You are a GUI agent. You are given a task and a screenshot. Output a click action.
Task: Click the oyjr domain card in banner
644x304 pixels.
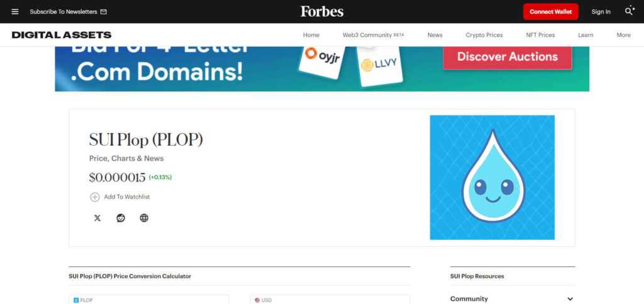click(x=323, y=62)
